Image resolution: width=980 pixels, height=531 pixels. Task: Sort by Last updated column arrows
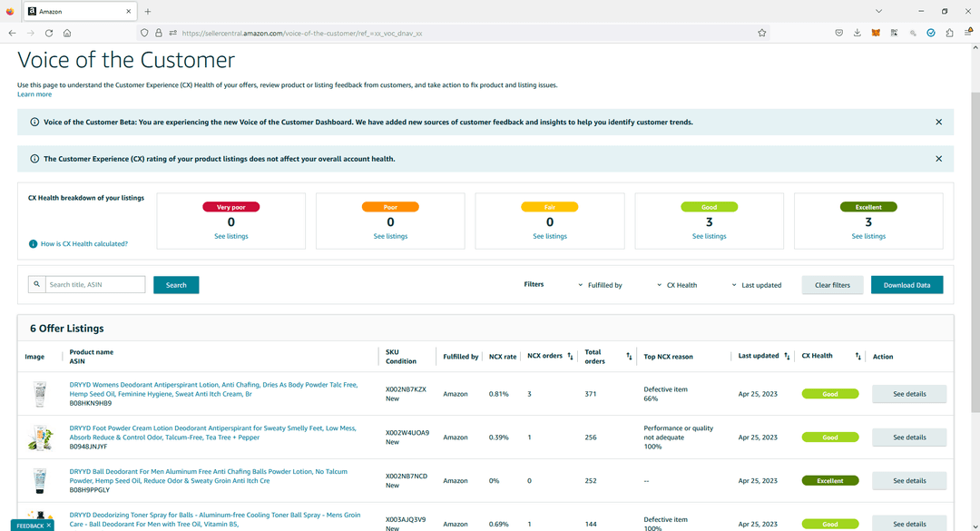[x=787, y=357]
